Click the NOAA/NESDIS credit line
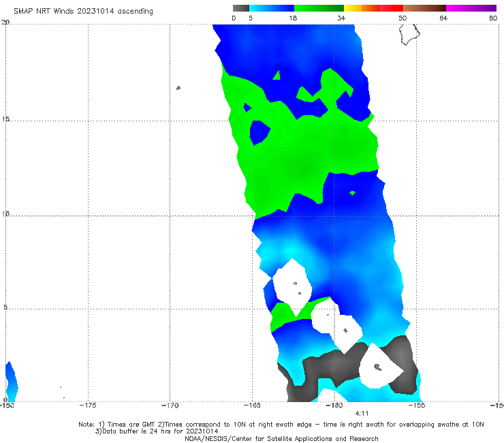Viewport: 504px width, 443px height. coord(281,439)
